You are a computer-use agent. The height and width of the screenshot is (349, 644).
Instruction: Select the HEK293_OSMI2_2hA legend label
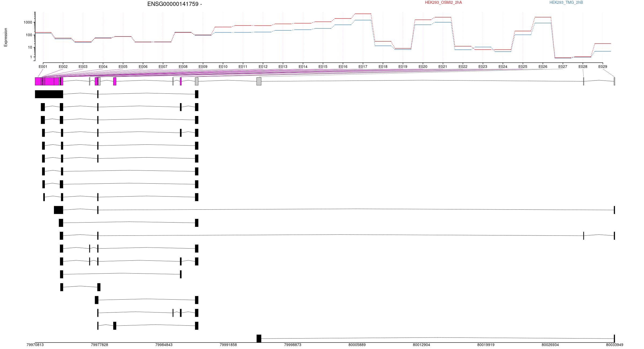tap(443, 2)
